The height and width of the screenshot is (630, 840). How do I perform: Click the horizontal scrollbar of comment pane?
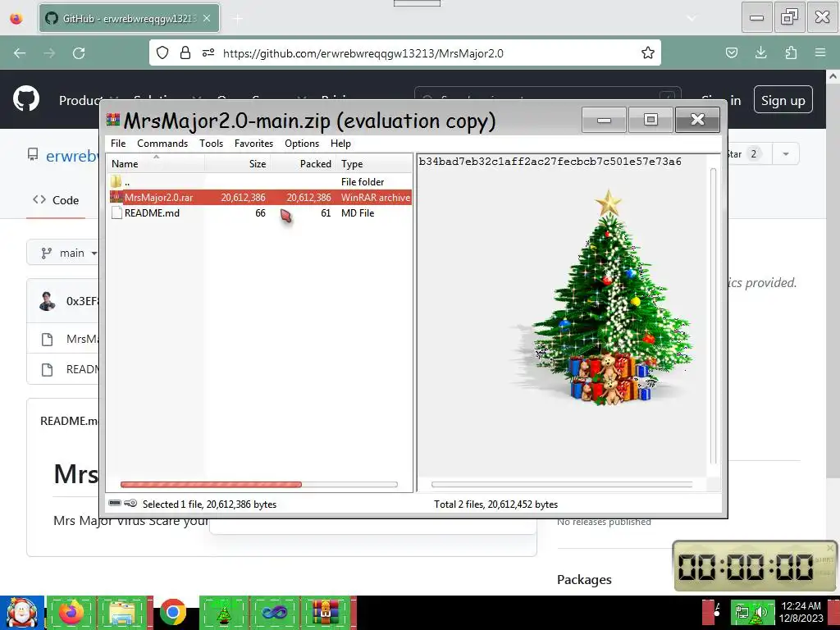pyautogui.click(x=561, y=484)
